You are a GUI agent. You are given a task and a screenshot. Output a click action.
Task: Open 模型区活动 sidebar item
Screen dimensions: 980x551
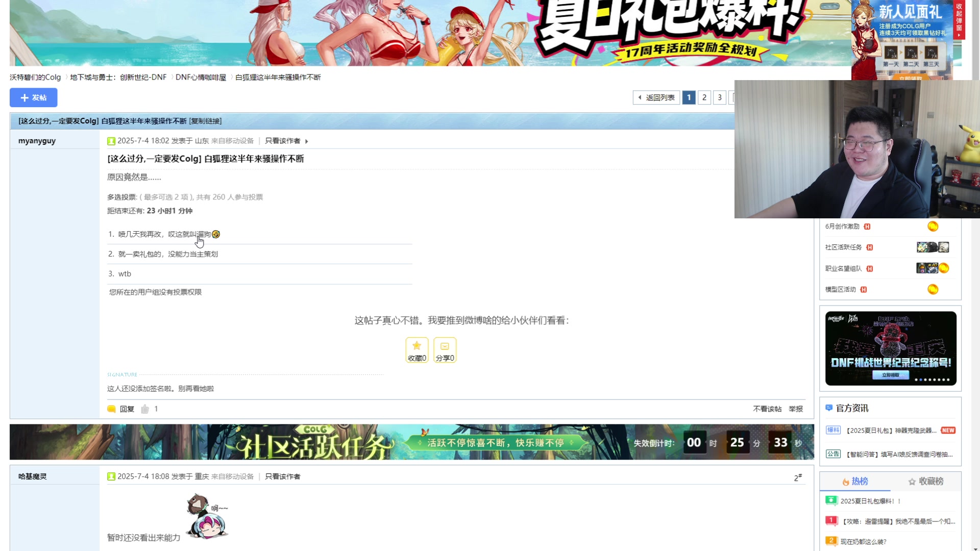tap(841, 289)
